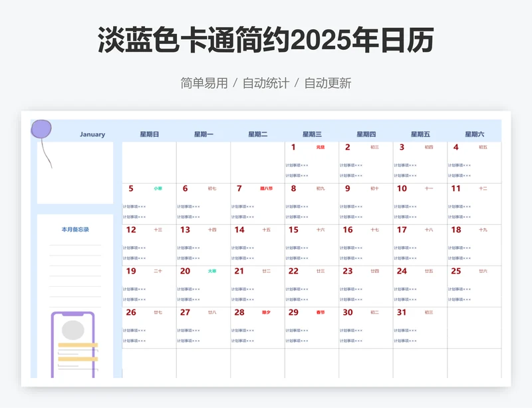The width and height of the screenshot is (532, 408).
Task: Click the page title 淡蓝色卡通简约2025年日历
Action: (265, 40)
